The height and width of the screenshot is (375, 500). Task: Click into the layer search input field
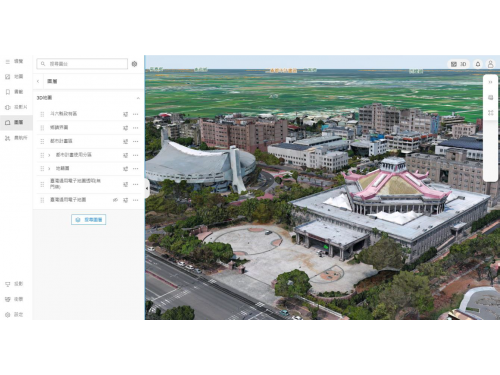tap(82, 64)
